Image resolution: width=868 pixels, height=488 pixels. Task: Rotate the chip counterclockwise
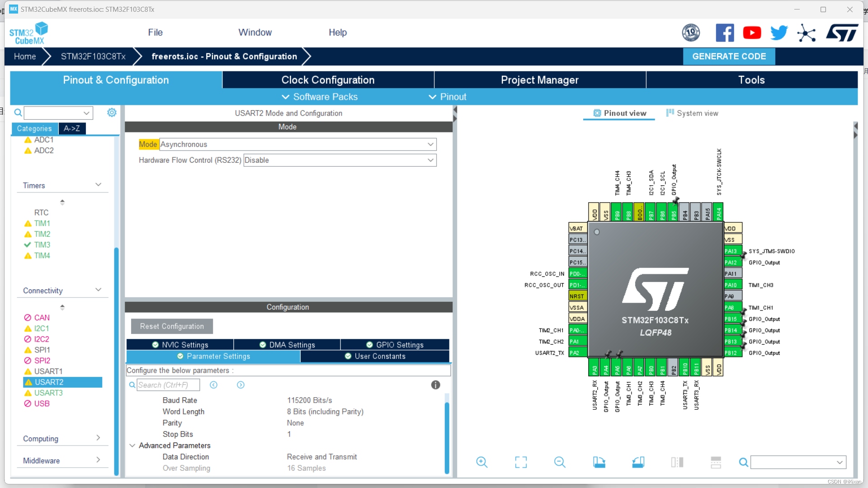(x=638, y=462)
